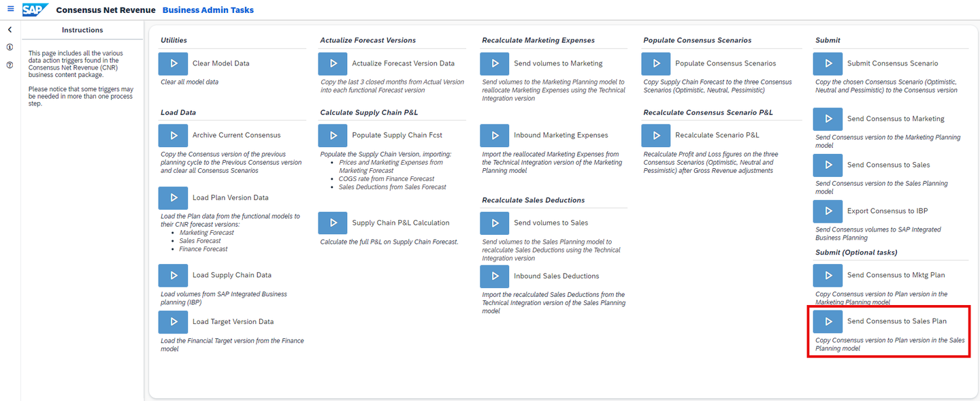Run the Send Consensus to Sales play button

coord(828,165)
